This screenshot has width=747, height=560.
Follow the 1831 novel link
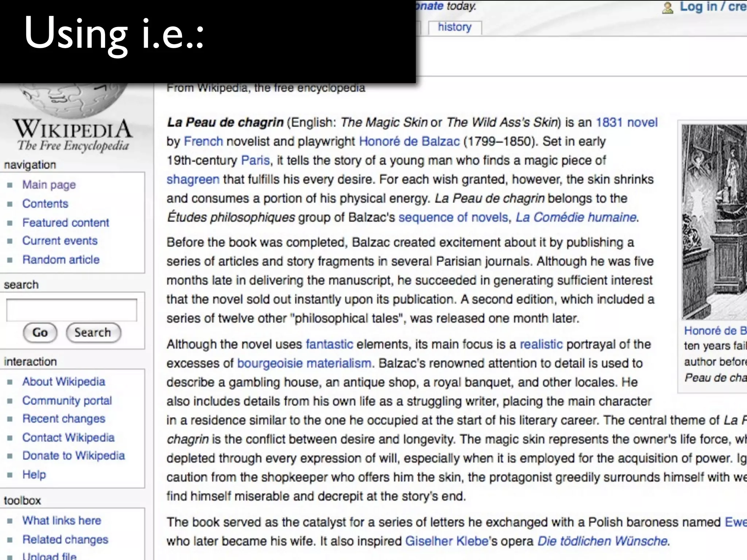627,122
